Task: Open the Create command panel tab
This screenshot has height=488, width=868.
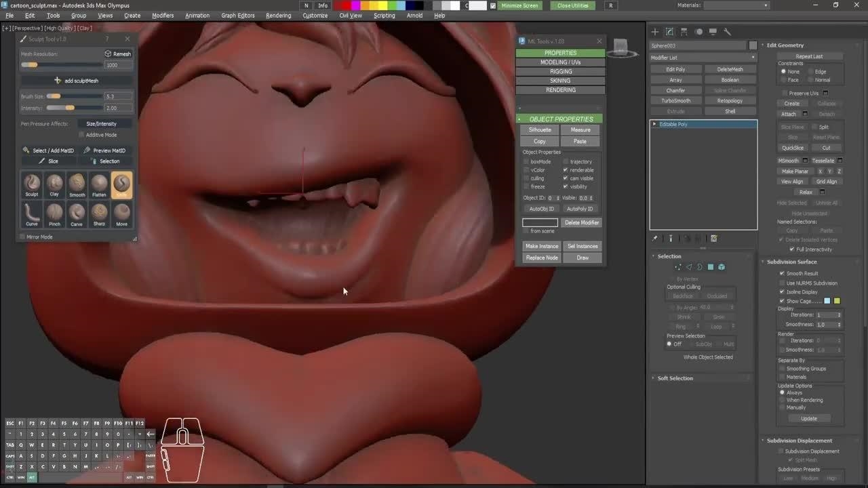Action: pos(655,32)
